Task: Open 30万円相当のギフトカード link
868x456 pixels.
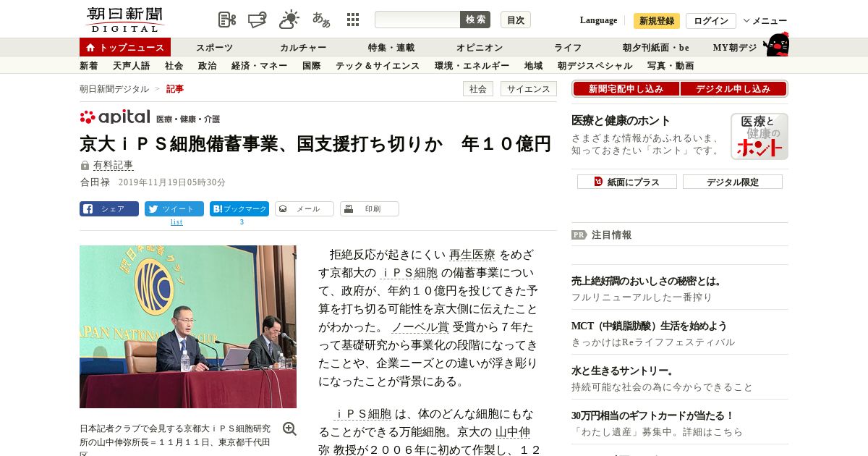Action: coord(653,415)
